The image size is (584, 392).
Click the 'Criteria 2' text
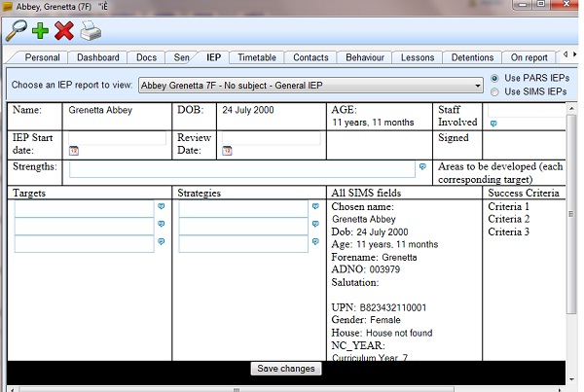pyautogui.click(x=508, y=219)
